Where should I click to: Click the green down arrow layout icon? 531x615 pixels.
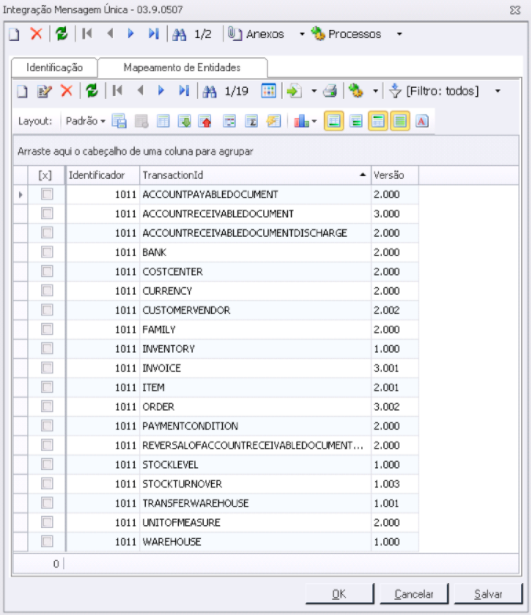pos(184,121)
